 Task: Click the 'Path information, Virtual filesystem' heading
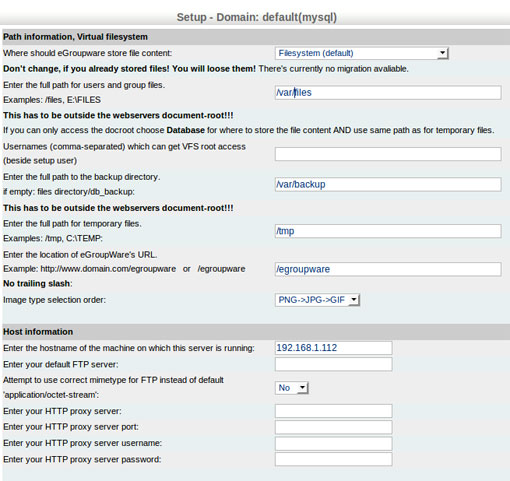tap(75, 37)
